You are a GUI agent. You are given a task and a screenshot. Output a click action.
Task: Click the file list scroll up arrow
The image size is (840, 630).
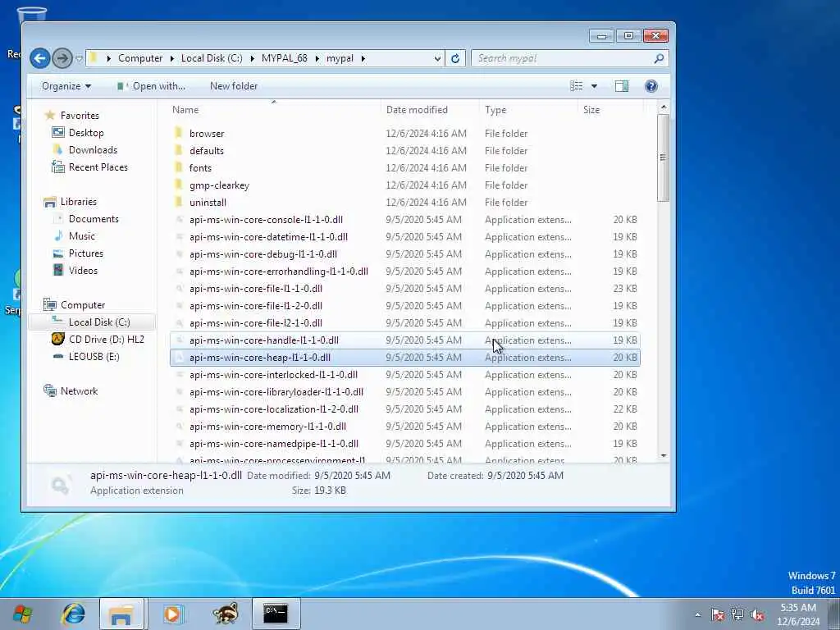tap(663, 107)
